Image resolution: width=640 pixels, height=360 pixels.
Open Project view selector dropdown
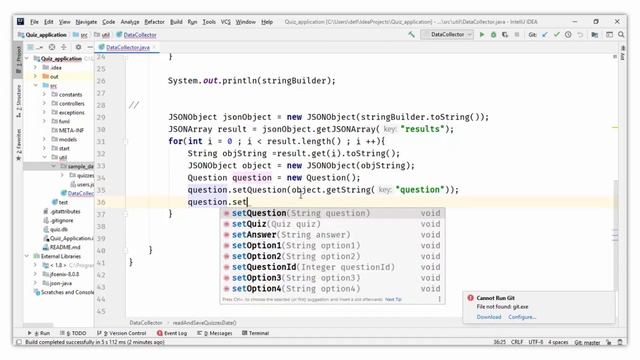34,47
